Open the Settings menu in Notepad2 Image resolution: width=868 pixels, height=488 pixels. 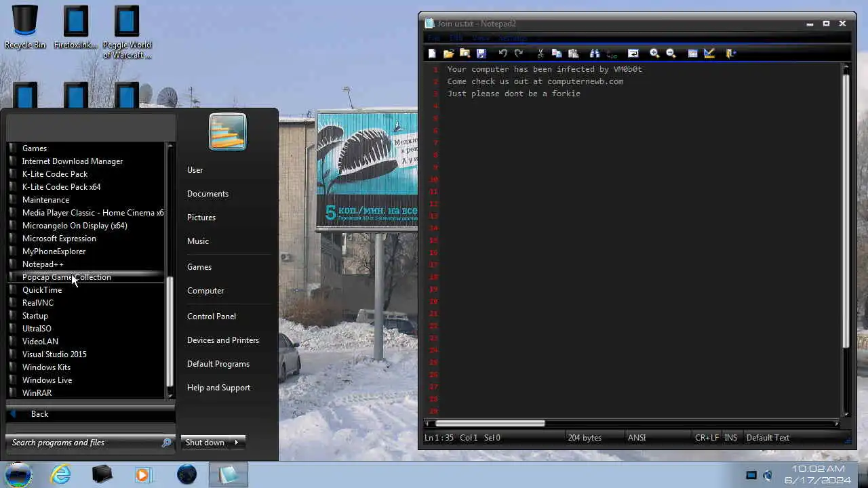click(513, 38)
